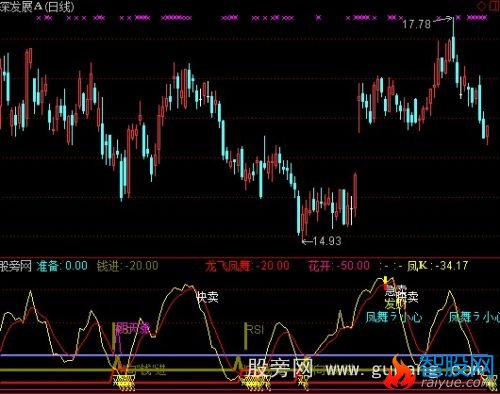Click the 准备: 0.00 indicator value

(x=62, y=266)
